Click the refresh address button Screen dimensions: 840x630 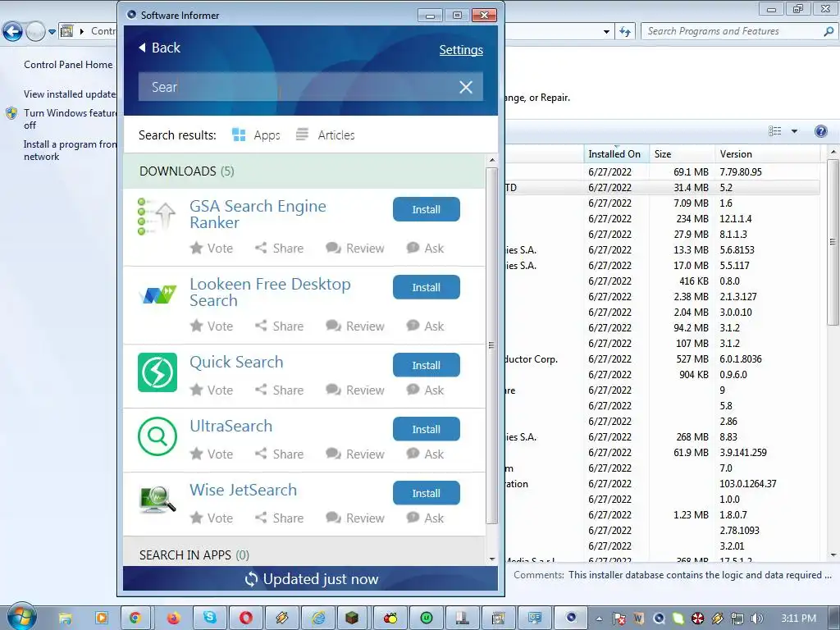pyautogui.click(x=624, y=32)
